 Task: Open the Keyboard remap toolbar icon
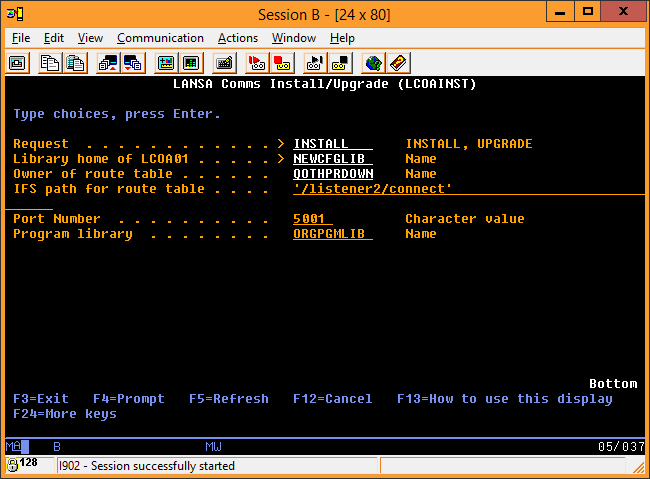coord(224,63)
